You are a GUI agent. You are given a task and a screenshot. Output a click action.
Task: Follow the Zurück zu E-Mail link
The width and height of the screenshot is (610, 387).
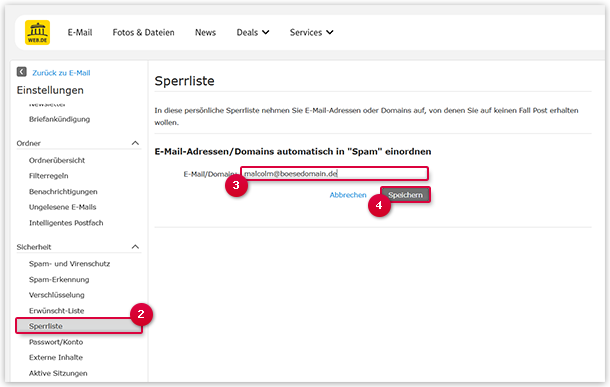click(61, 73)
